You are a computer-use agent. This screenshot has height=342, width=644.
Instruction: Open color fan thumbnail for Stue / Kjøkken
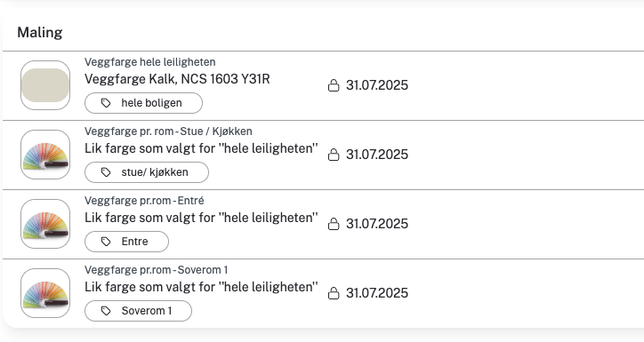click(45, 155)
